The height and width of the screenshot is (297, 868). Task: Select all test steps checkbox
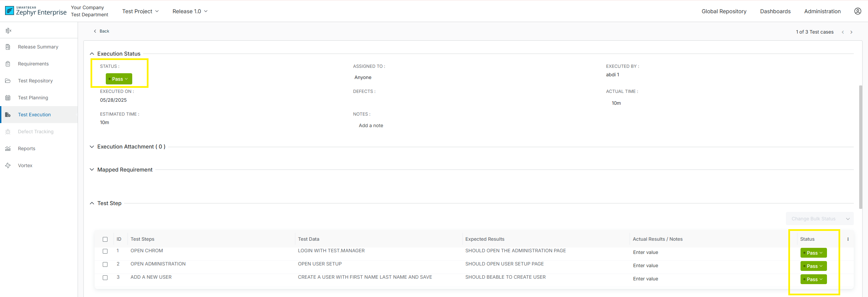click(105, 239)
